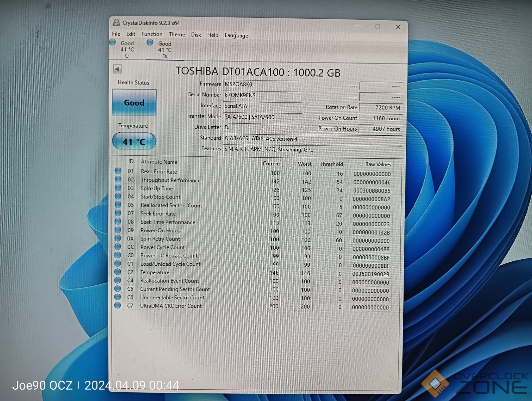The width and height of the screenshot is (532, 401).
Task: Click the Rotation Rate value 7200 RPM
Action: pyautogui.click(x=380, y=107)
